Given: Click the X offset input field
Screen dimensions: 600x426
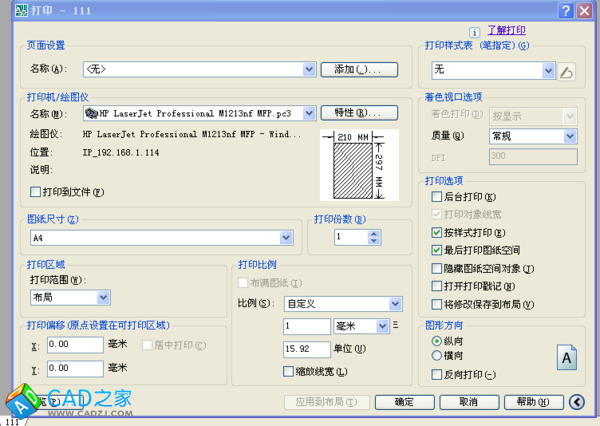Looking at the screenshot, I should click(74, 345).
